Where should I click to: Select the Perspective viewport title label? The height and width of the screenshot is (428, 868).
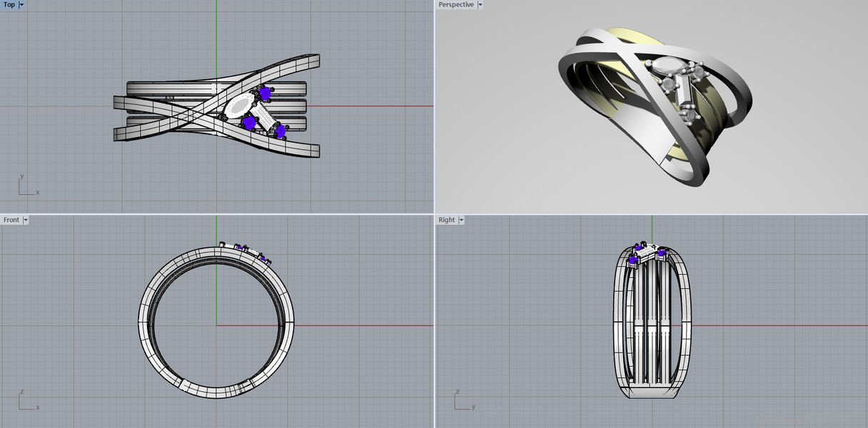point(456,5)
